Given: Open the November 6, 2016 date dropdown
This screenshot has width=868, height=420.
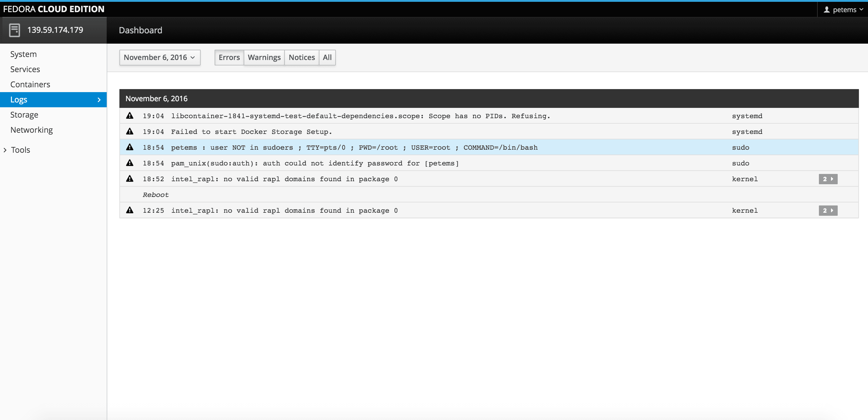Looking at the screenshot, I should pyautogui.click(x=160, y=57).
